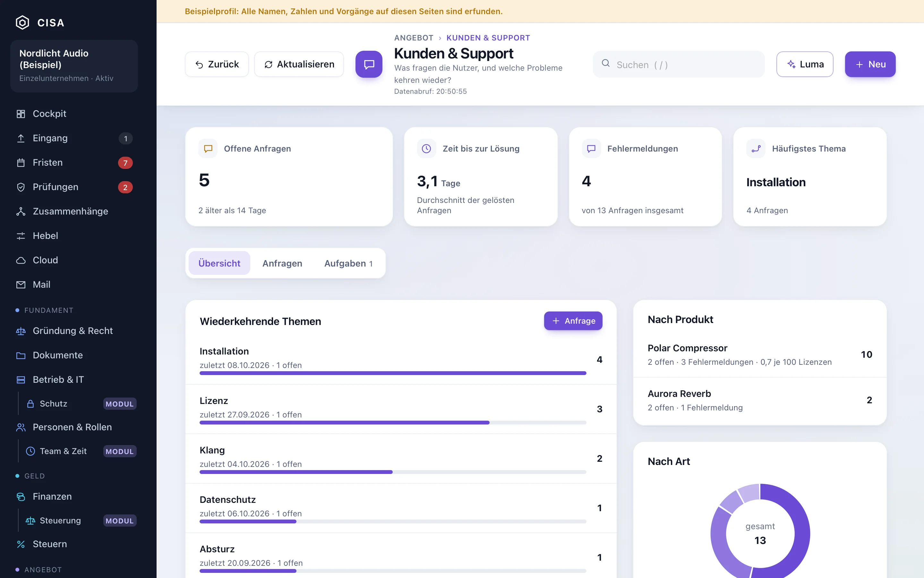Open Team & Zeit module
Viewport: 924px width, 578px height.
click(x=80, y=451)
